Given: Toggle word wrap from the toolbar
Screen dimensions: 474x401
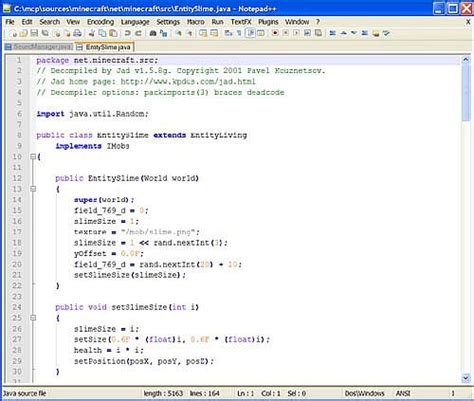Looking at the screenshot, I should click(x=228, y=33).
